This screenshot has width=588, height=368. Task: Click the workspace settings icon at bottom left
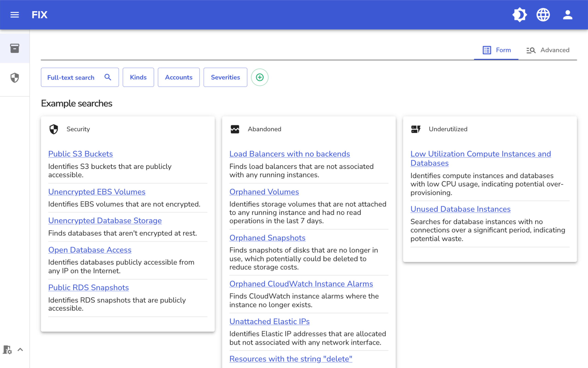click(x=7, y=350)
